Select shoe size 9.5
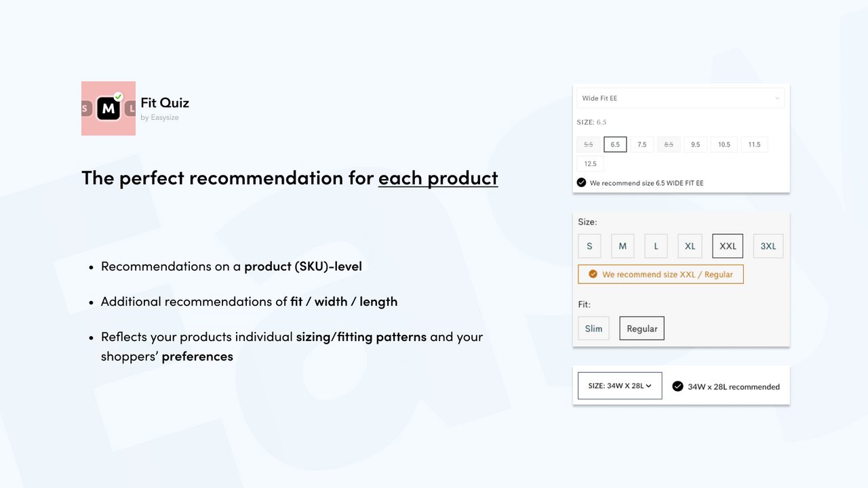The image size is (868, 488). [695, 144]
